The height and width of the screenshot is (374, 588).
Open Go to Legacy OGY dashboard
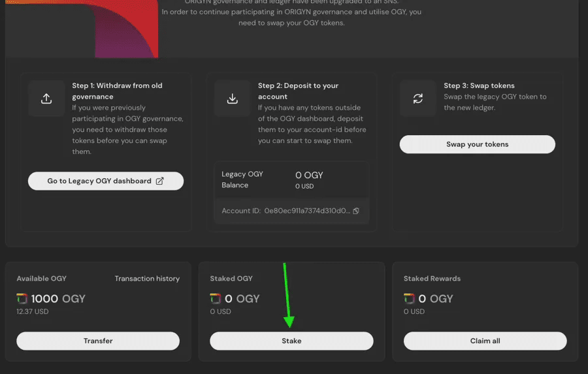(x=106, y=181)
